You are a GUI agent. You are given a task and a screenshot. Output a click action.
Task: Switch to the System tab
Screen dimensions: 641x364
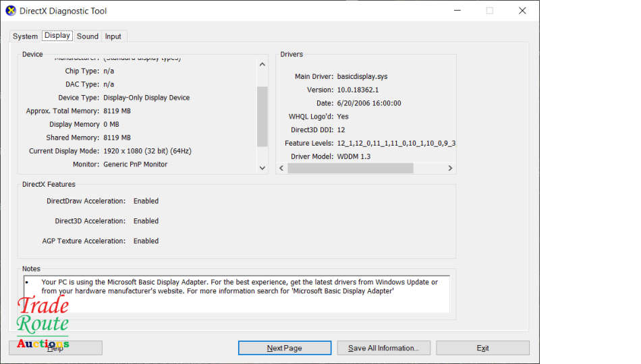click(x=25, y=36)
